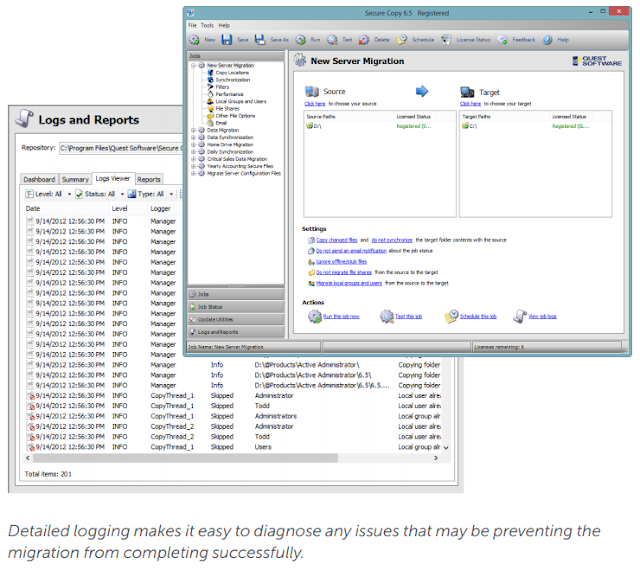Switch to the Summary tab
The width and height of the screenshot is (640, 570).
click(x=75, y=179)
